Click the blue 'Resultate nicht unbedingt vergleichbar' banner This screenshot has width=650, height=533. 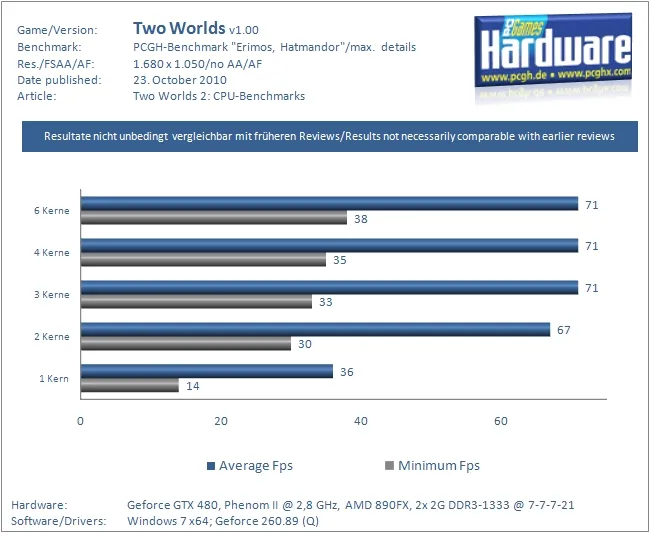tap(330, 136)
